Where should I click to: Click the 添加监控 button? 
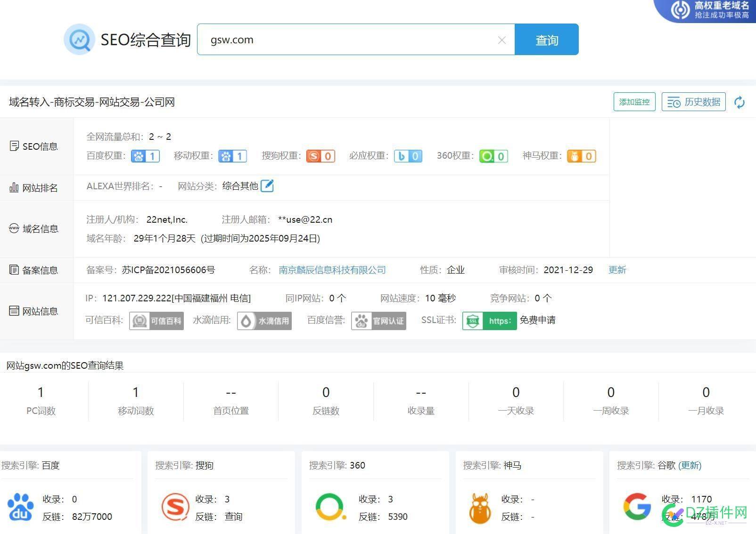click(x=634, y=102)
